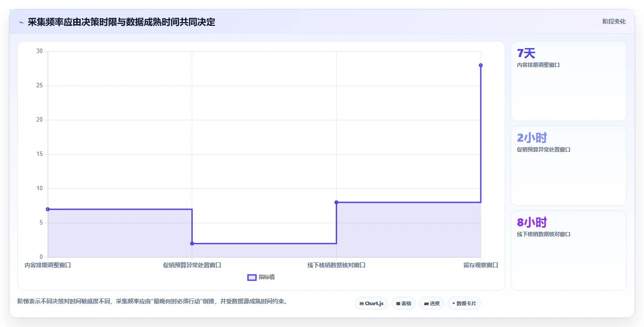The height and width of the screenshot is (327, 644).
Task: Click the 促销预算异常处置窗口 card caption
Action: coord(543,150)
